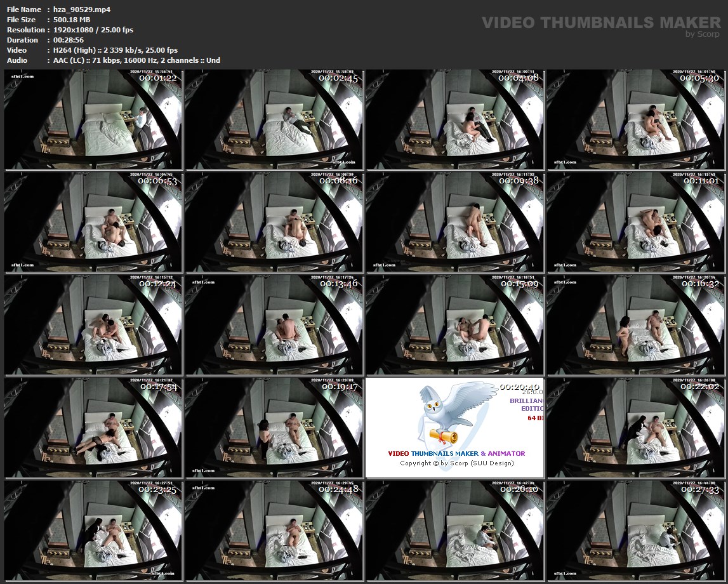Open the thumbnail stamped 00:12:24
The image size is (728, 584).
[x=94, y=326]
